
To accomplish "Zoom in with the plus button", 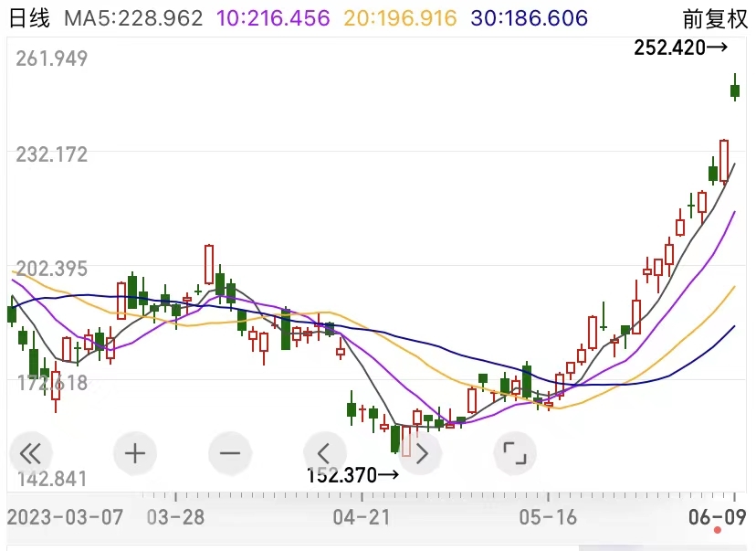I will [x=135, y=452].
